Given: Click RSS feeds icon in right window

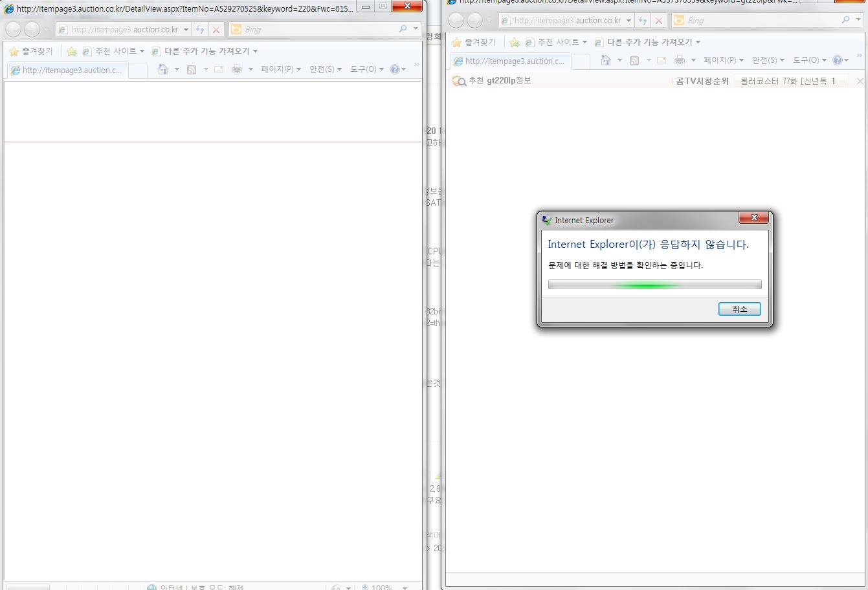Looking at the screenshot, I should click(634, 60).
